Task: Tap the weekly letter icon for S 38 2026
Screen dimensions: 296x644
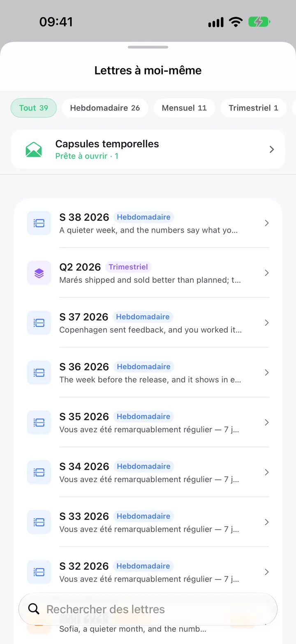Action: (x=39, y=223)
